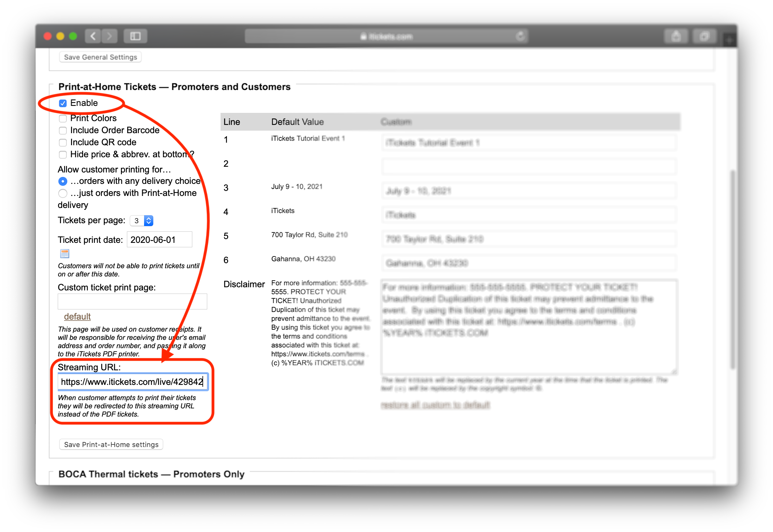
Task: Click the default link under custom print page
Action: tap(77, 316)
